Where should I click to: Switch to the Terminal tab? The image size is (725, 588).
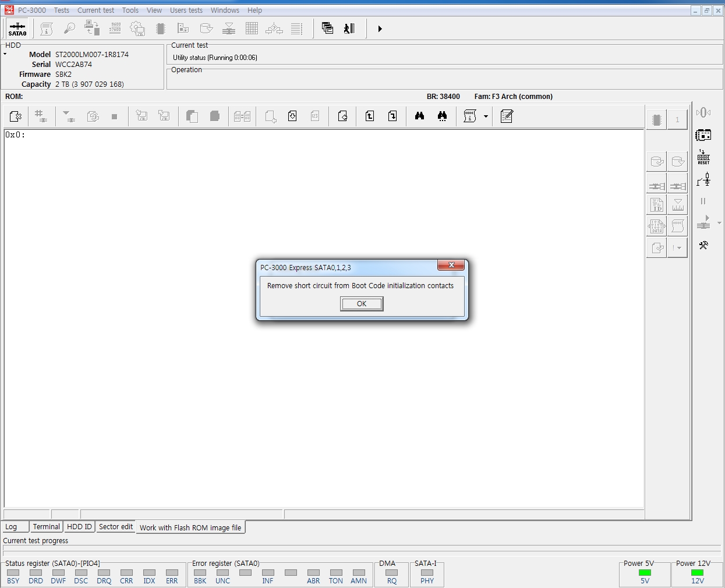click(x=46, y=527)
